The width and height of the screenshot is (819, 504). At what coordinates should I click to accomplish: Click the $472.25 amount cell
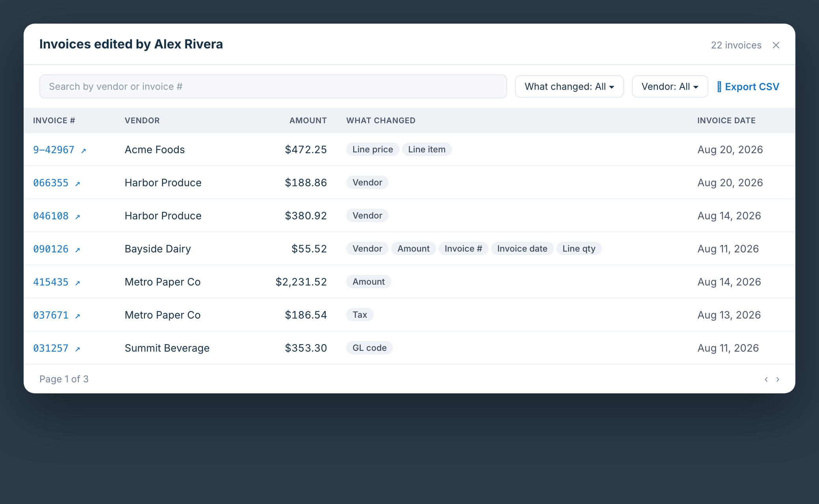click(x=306, y=150)
